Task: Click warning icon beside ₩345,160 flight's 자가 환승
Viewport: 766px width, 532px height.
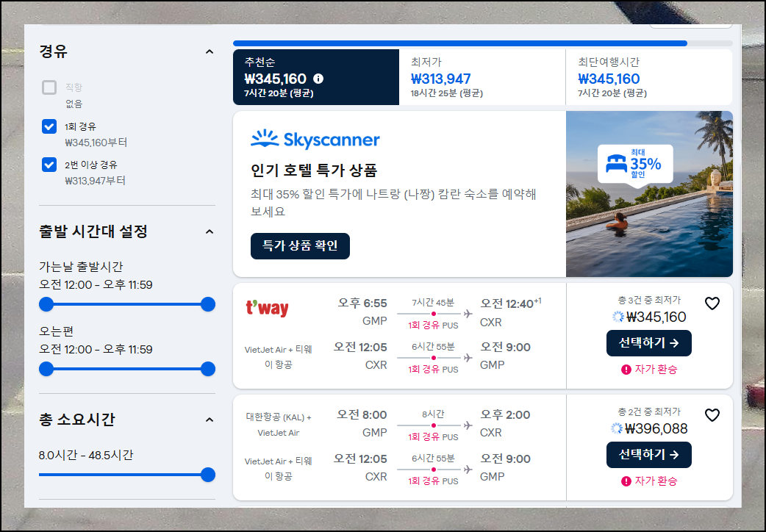Action: coord(626,370)
